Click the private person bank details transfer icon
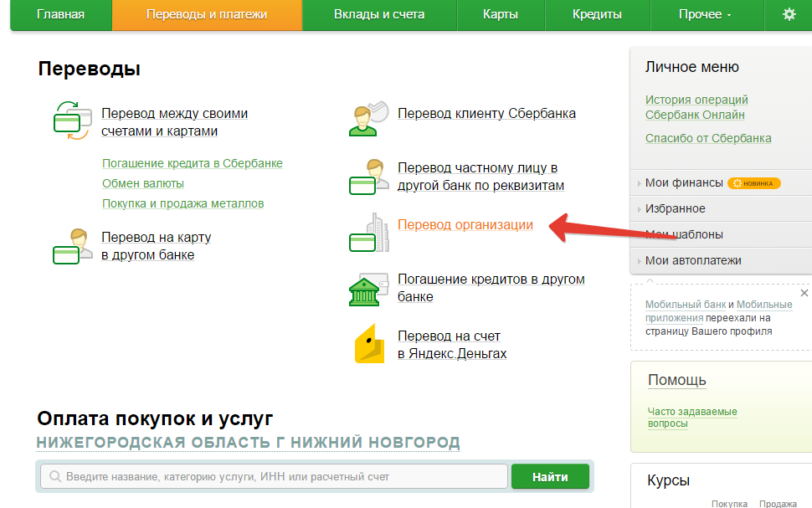This screenshot has width=812, height=508. click(367, 177)
